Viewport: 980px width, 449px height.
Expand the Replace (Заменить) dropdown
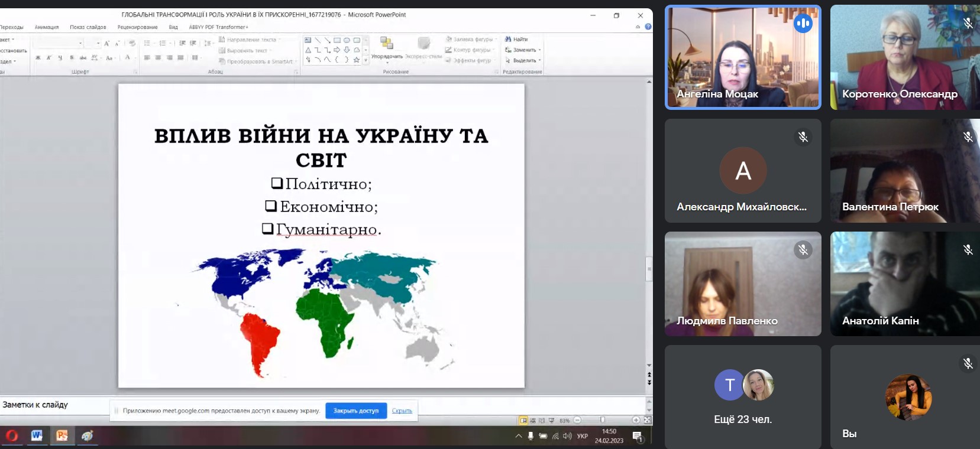pos(539,50)
